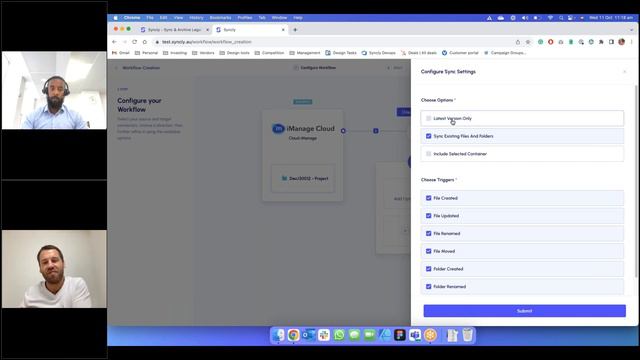Open the Window menu
Viewport: 640px width, 360px height.
[x=279, y=18]
